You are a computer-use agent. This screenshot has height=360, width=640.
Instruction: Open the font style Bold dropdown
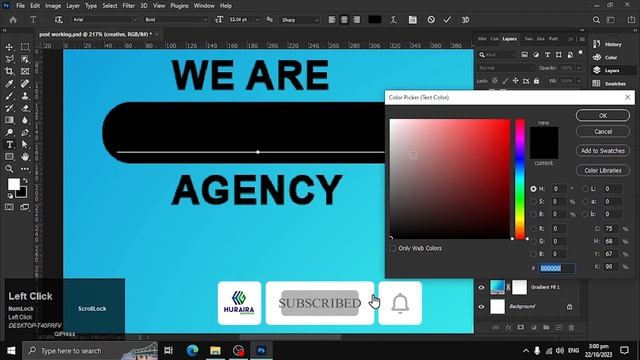point(205,20)
